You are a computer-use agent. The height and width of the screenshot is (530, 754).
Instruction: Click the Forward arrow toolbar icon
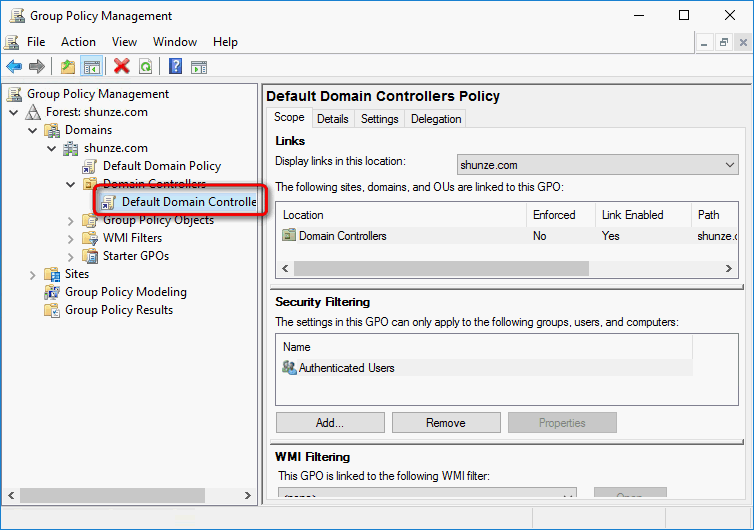[x=37, y=66]
